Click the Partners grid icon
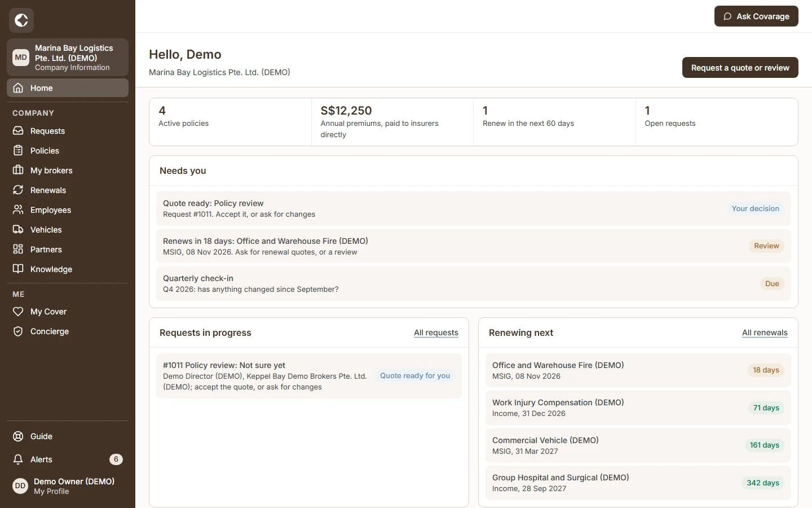Screen dimensions: 812x508 point(18,249)
